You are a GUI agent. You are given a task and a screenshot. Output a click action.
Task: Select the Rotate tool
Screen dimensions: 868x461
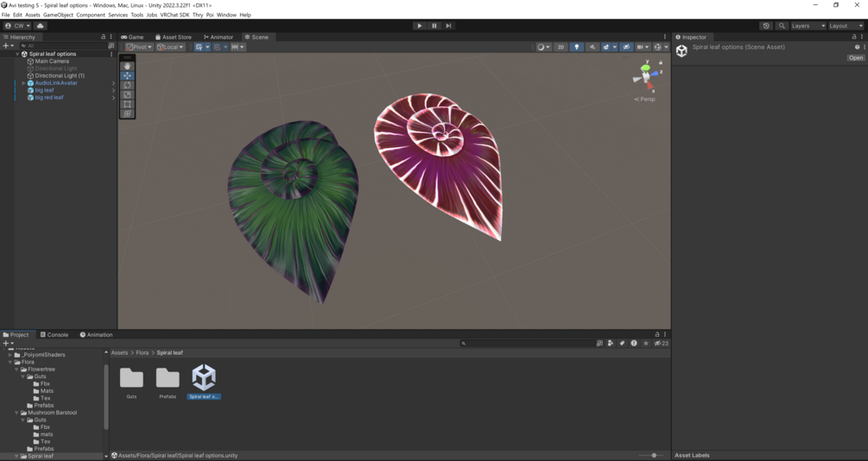tap(127, 85)
